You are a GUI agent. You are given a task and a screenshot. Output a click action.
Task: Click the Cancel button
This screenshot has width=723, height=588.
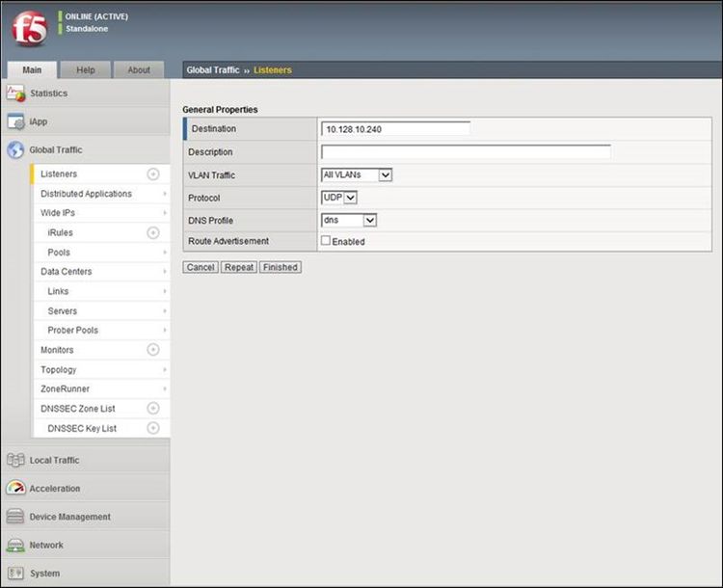(x=201, y=267)
